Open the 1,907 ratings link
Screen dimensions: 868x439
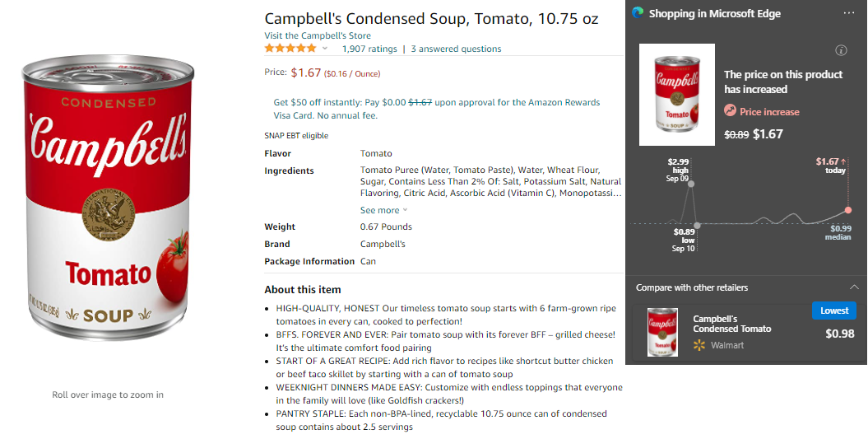369,49
